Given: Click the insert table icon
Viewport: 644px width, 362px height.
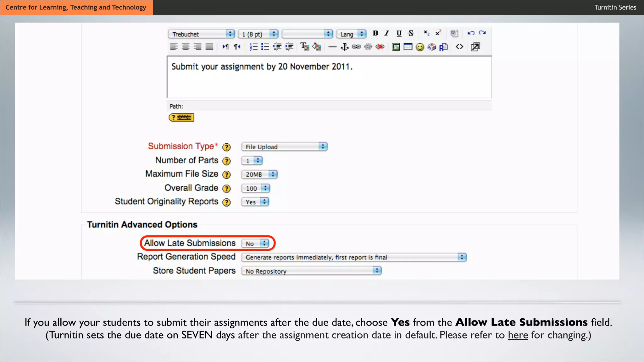Looking at the screenshot, I should [408, 47].
